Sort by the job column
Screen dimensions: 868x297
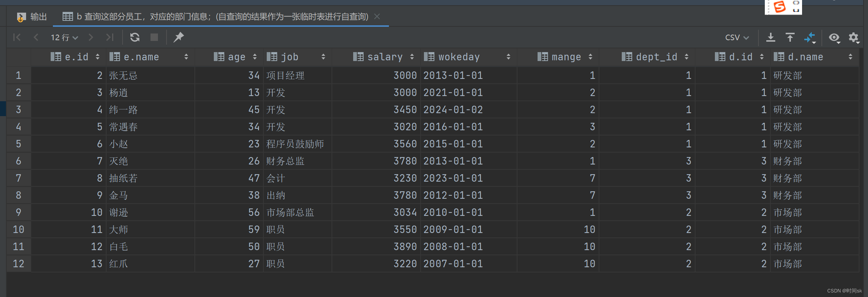pyautogui.click(x=323, y=57)
